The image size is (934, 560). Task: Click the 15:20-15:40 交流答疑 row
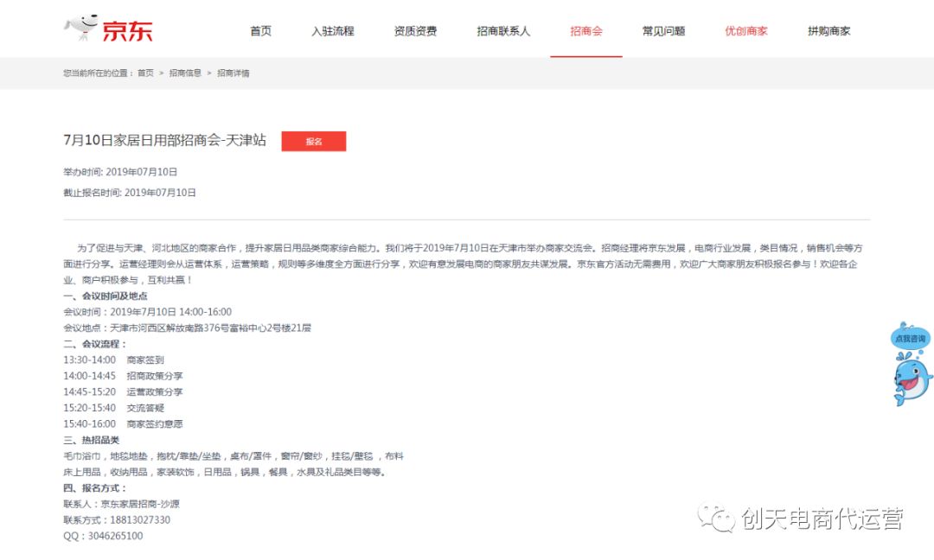click(114, 408)
